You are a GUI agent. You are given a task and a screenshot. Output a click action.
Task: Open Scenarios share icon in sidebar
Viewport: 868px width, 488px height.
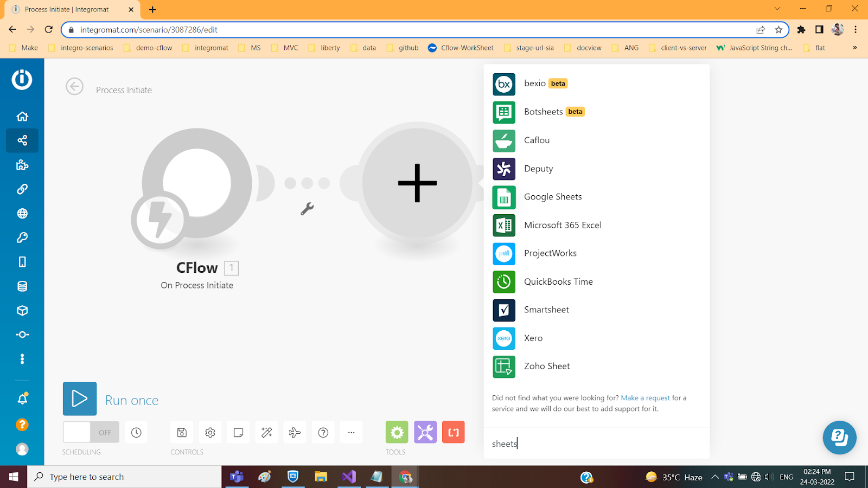coord(22,140)
